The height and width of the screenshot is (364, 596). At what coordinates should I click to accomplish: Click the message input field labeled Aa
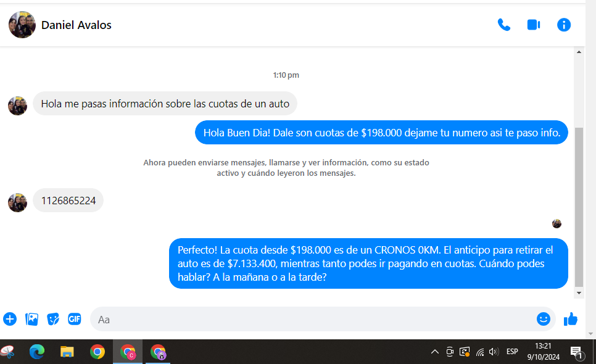point(308,320)
